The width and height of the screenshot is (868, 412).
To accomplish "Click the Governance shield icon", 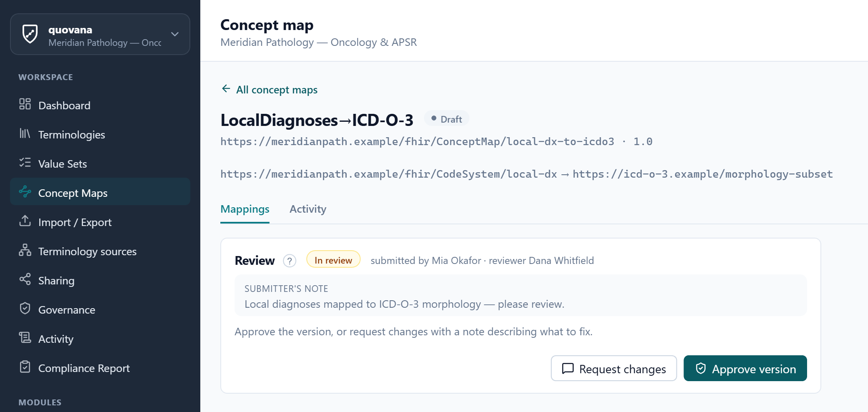I will click(x=25, y=308).
